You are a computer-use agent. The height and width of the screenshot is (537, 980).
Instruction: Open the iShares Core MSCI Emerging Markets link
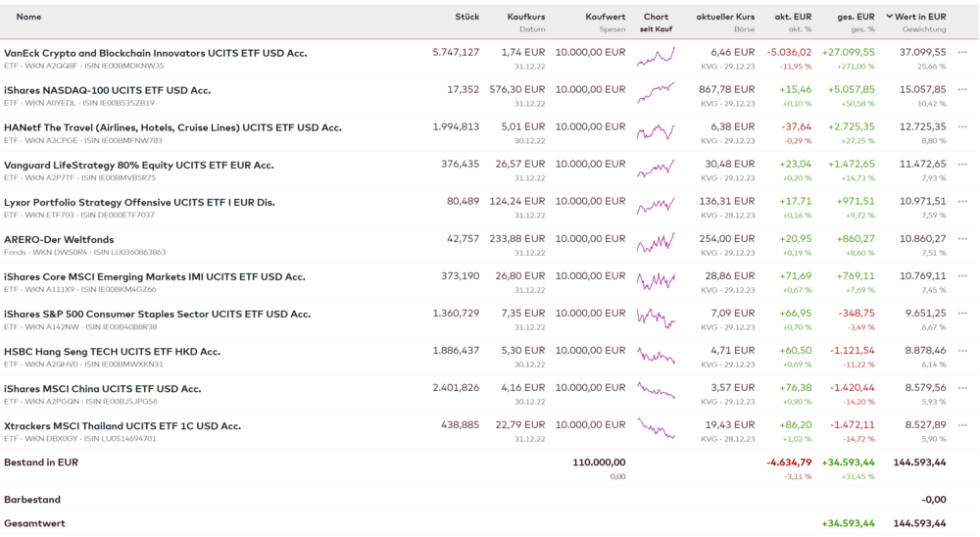pyautogui.click(x=154, y=276)
